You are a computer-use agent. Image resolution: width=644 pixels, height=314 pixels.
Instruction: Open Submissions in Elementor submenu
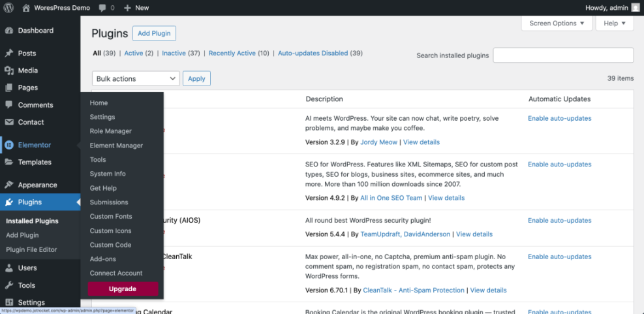tap(109, 202)
